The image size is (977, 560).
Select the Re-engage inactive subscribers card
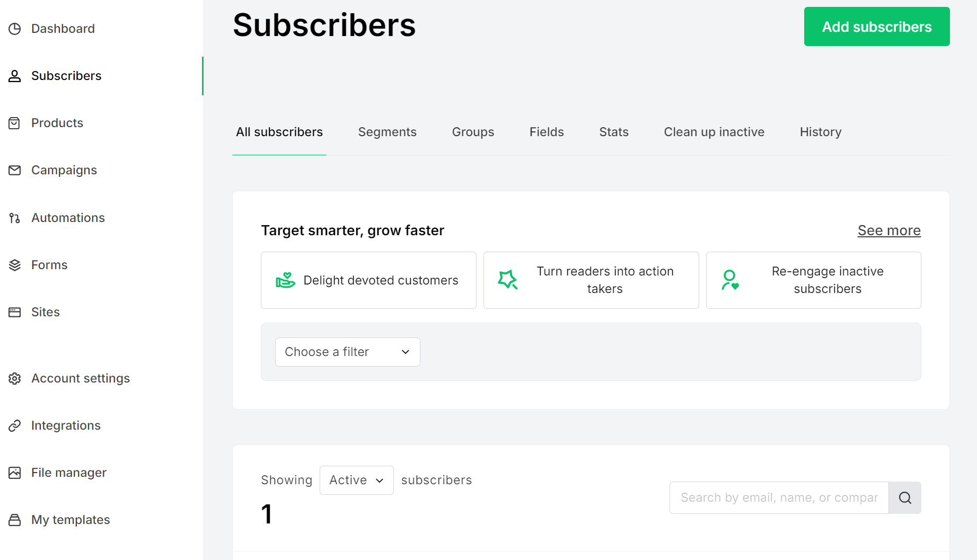(x=813, y=280)
